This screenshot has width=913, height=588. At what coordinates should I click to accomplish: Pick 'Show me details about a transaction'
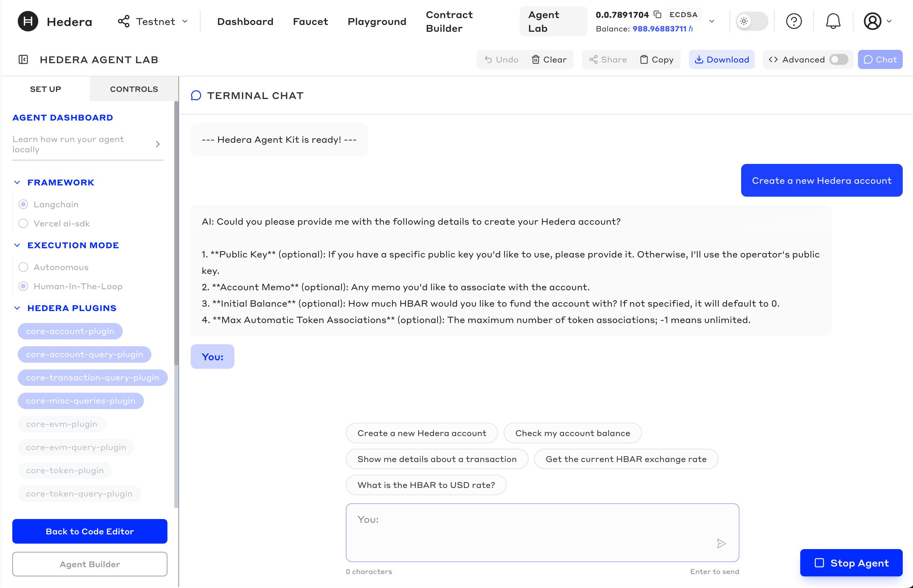pyautogui.click(x=437, y=459)
